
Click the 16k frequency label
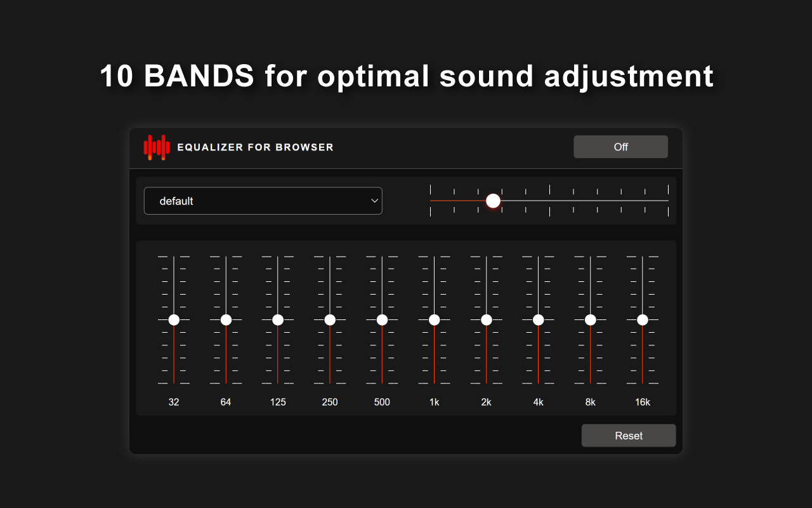point(642,402)
